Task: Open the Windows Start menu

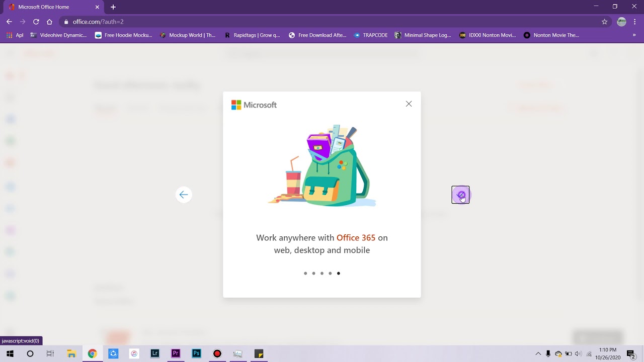Action: click(10, 353)
